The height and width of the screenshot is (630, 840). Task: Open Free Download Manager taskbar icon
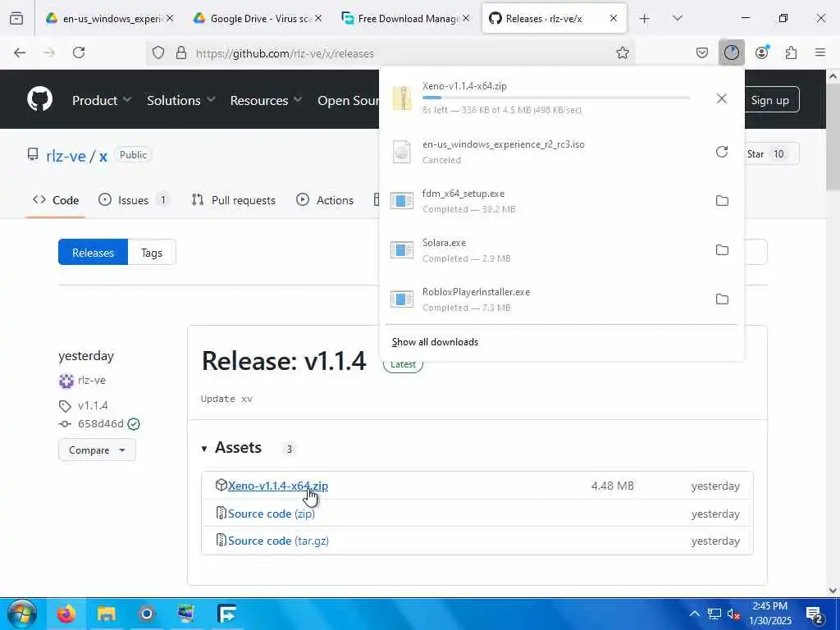click(226, 614)
